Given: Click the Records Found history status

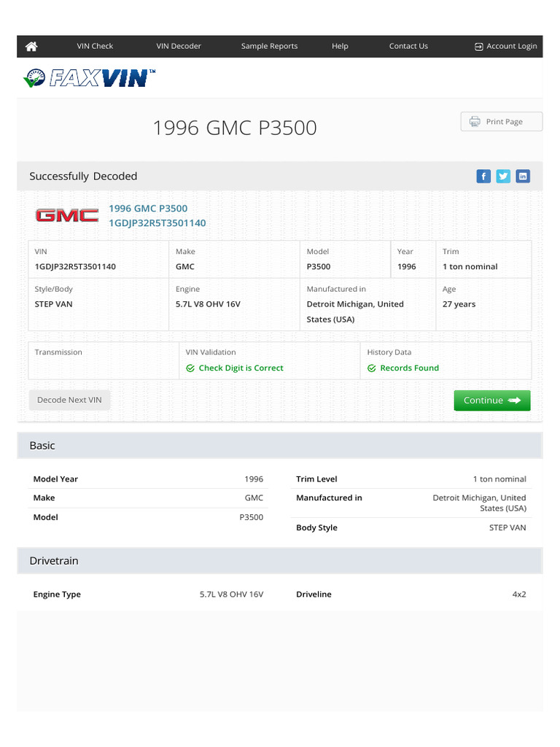Looking at the screenshot, I should (x=409, y=368).
